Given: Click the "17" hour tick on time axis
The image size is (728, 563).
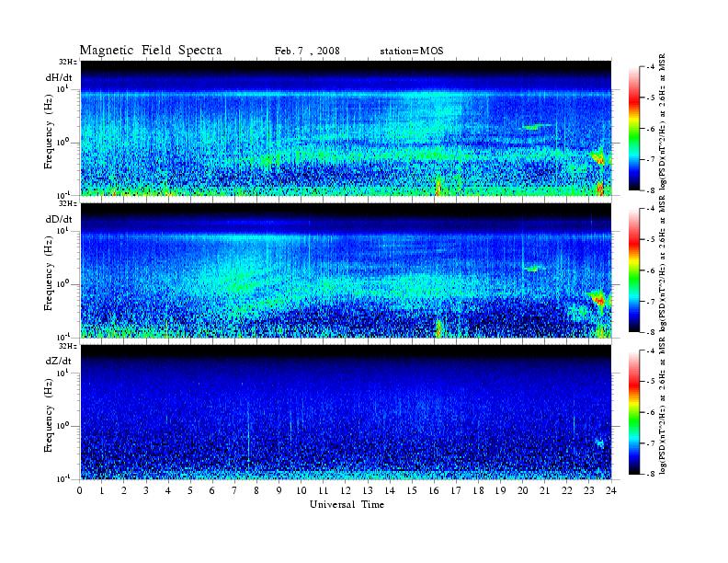Looking at the screenshot, I should click(456, 490).
